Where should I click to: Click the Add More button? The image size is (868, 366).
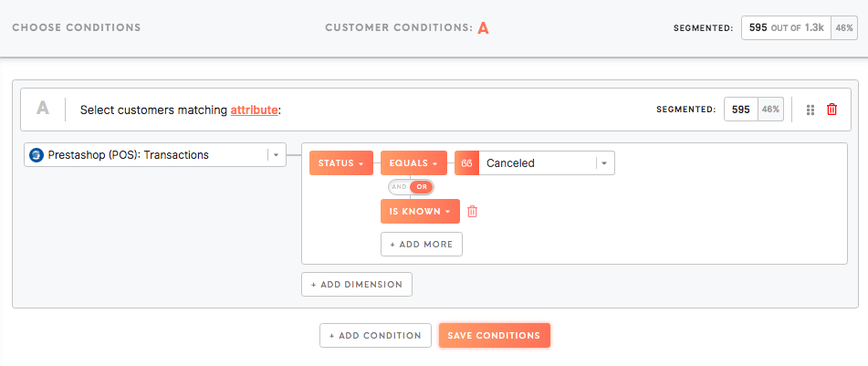tap(422, 245)
